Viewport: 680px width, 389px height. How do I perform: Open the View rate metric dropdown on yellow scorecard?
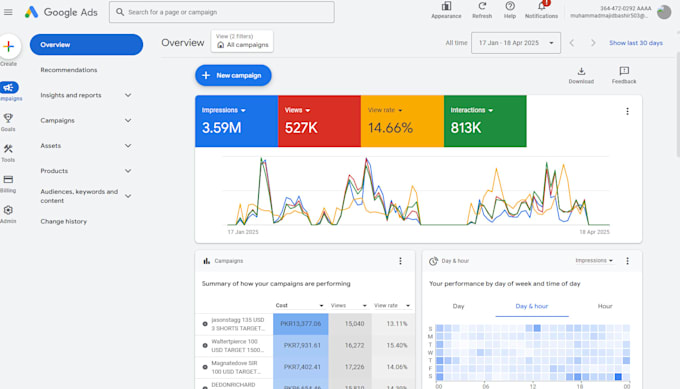click(x=385, y=110)
